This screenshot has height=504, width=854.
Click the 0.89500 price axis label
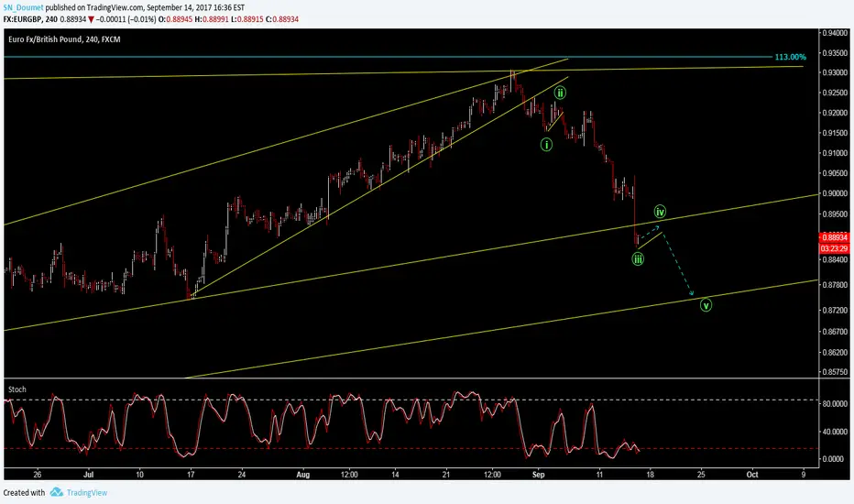pyautogui.click(x=835, y=214)
